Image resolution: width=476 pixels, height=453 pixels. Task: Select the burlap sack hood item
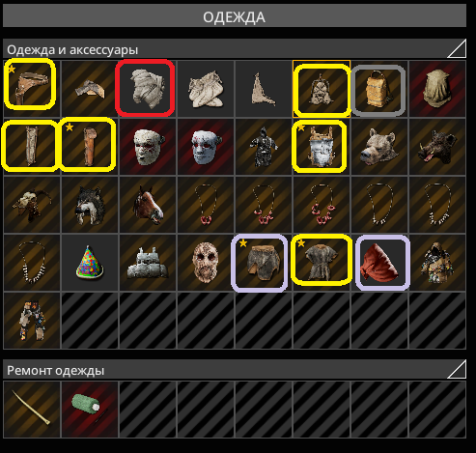(437, 89)
